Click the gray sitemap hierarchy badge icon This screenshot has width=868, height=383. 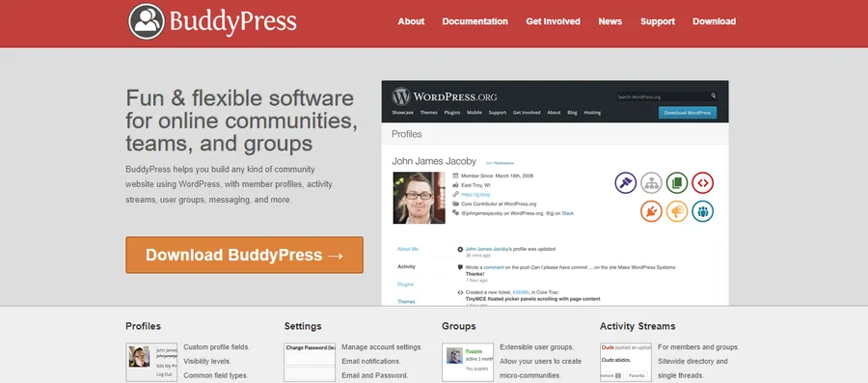[651, 182]
